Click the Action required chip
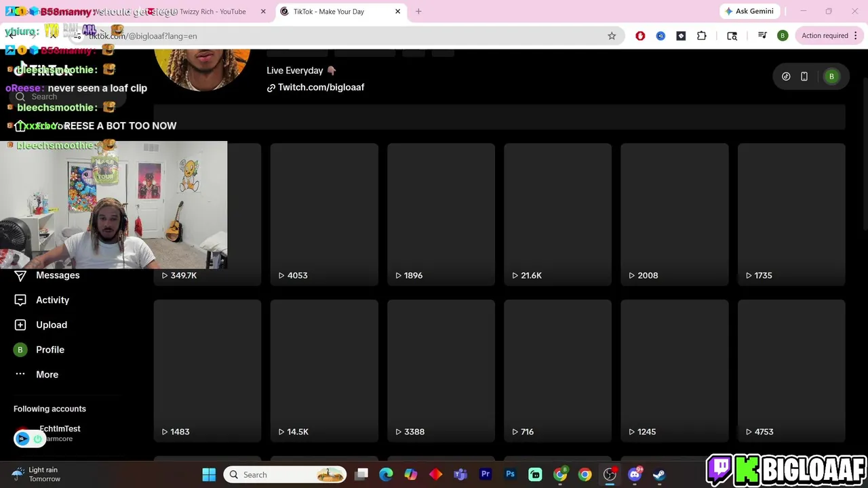This screenshot has width=868, height=488. tap(825, 36)
